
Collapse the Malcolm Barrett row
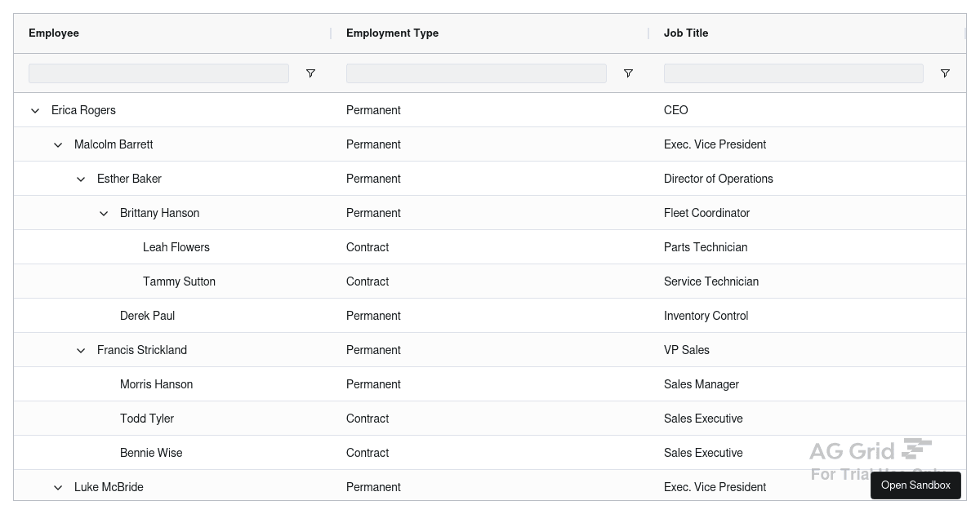58,144
